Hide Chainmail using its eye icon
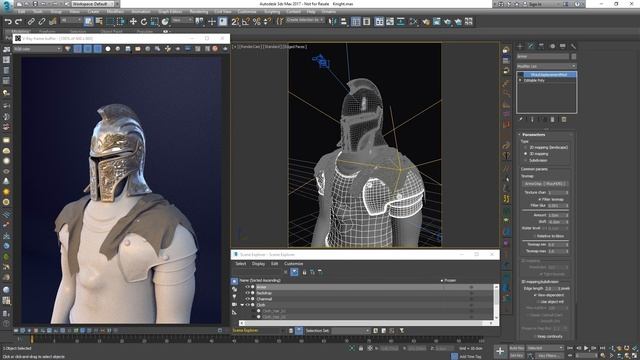Screen dimensions: 640x360 point(247,299)
